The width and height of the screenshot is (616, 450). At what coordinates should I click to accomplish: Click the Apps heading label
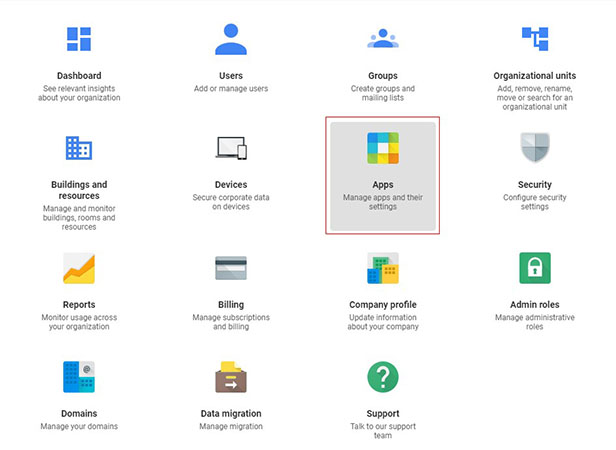coord(383,185)
